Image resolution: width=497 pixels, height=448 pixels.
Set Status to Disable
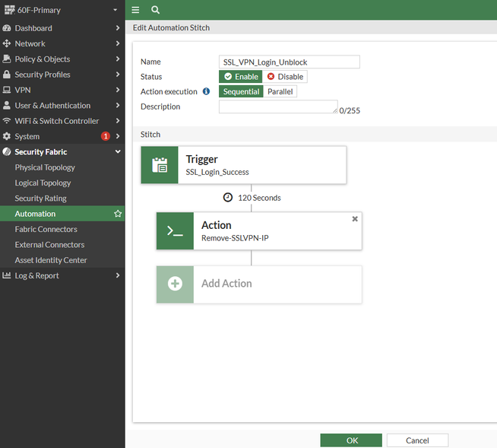(x=286, y=77)
